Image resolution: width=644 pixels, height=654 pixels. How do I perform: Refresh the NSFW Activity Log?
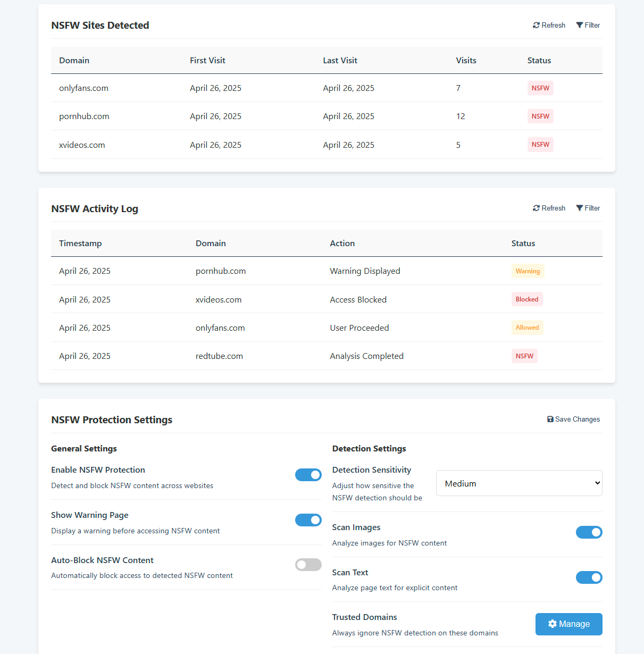click(549, 208)
